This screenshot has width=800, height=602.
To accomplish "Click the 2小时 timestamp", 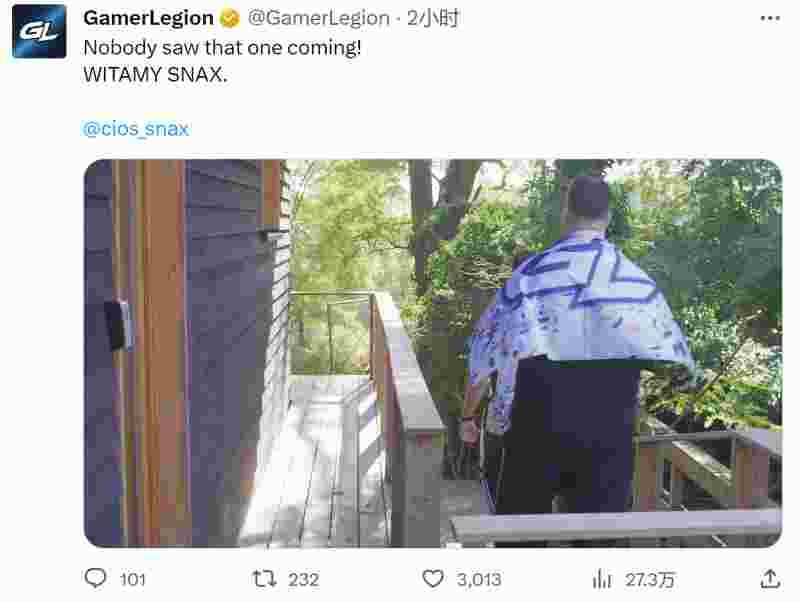I will tap(433, 18).
